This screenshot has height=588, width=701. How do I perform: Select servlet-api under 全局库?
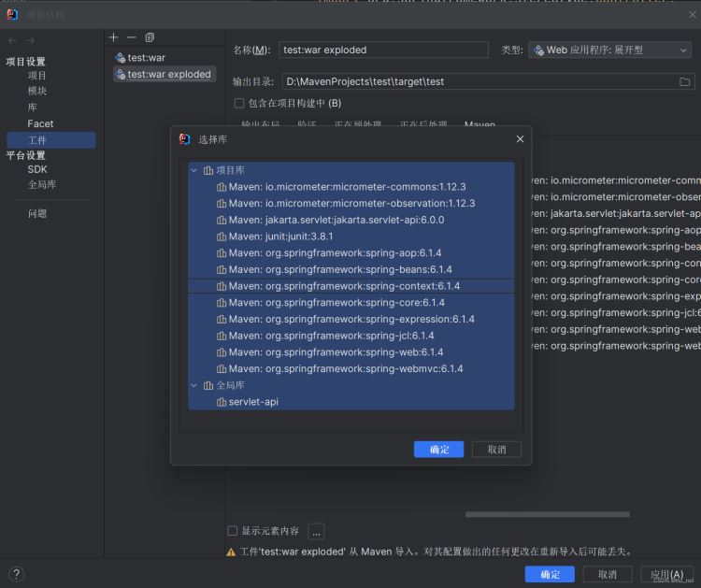(x=351, y=402)
